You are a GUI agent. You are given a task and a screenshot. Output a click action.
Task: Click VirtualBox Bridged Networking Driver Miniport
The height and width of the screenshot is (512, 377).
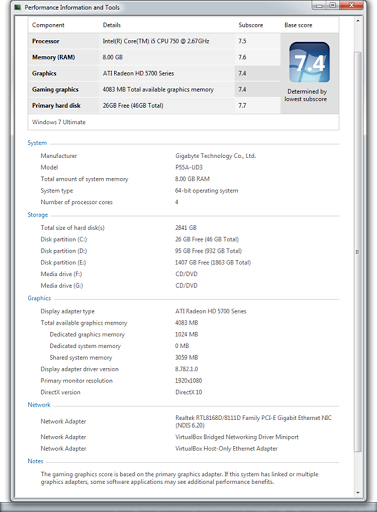[x=237, y=437]
